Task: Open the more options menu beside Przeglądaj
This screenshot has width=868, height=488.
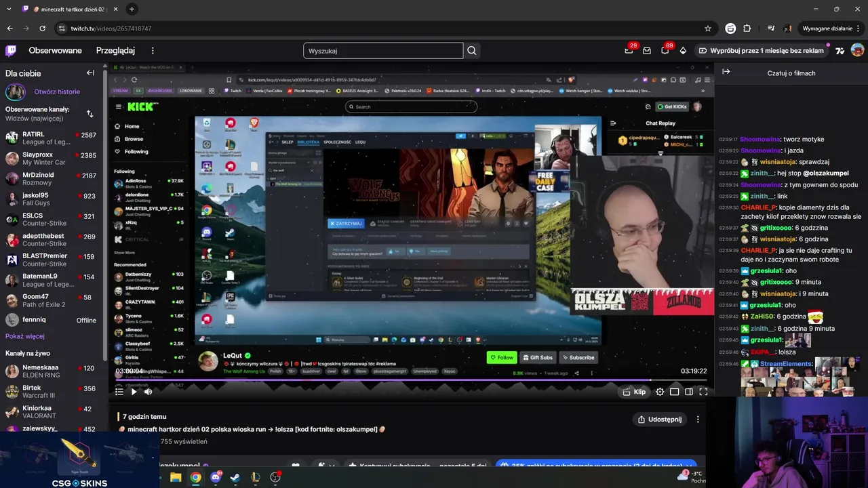Action: click(x=153, y=50)
